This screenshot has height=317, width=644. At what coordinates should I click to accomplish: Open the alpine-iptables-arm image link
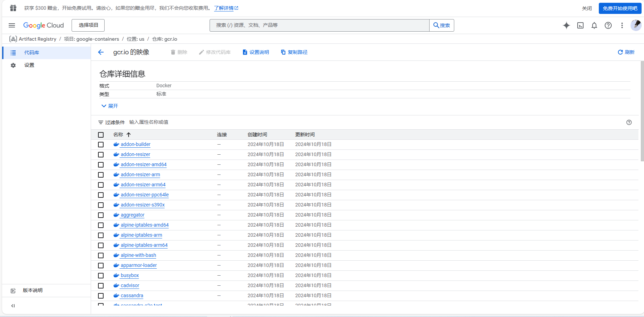(141, 235)
